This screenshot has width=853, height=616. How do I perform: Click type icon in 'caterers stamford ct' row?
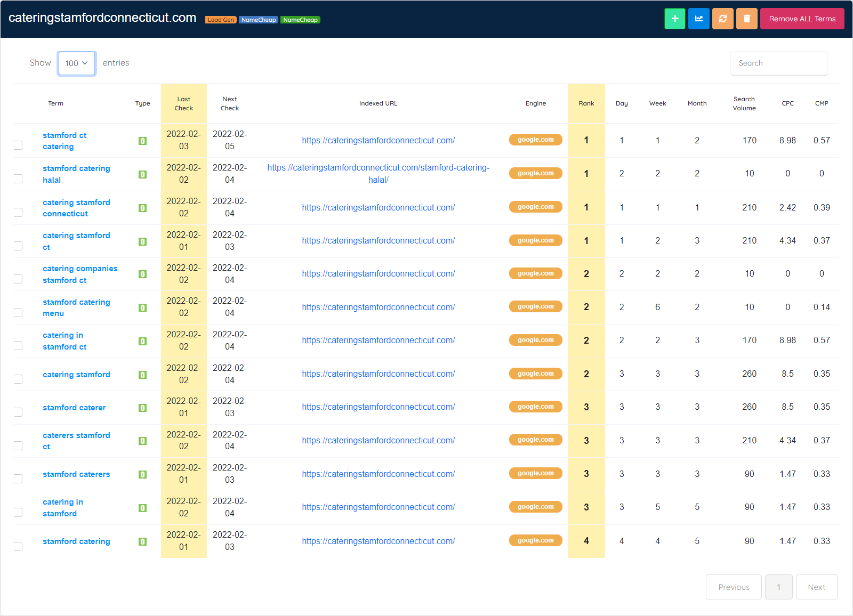tap(142, 441)
